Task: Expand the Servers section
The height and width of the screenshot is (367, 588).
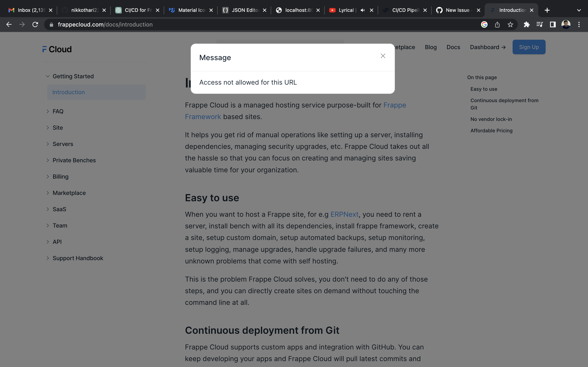Action: (x=63, y=144)
